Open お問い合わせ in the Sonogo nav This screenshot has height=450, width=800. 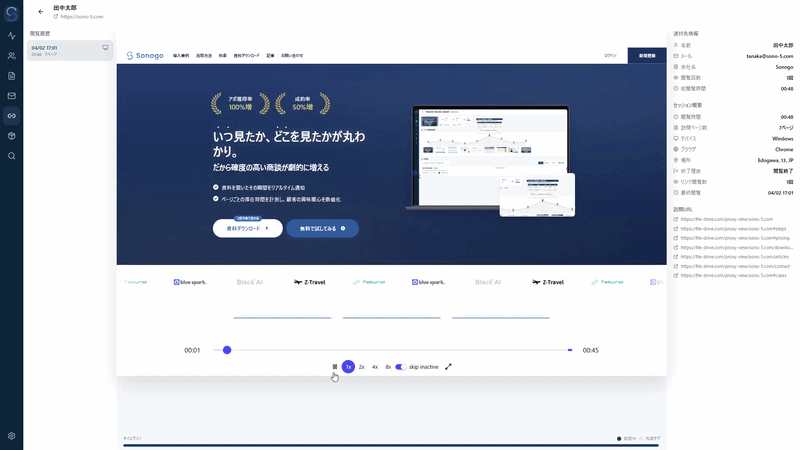pyautogui.click(x=292, y=56)
